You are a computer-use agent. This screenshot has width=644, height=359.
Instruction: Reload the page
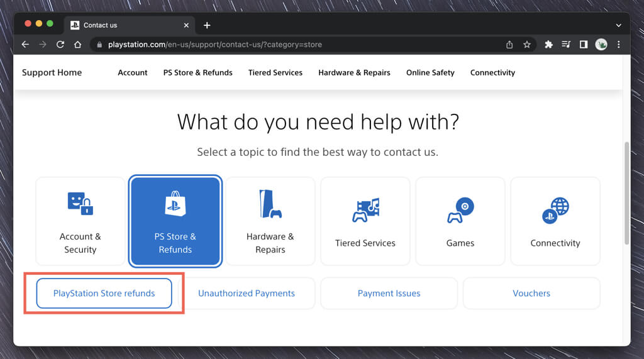(x=60, y=45)
